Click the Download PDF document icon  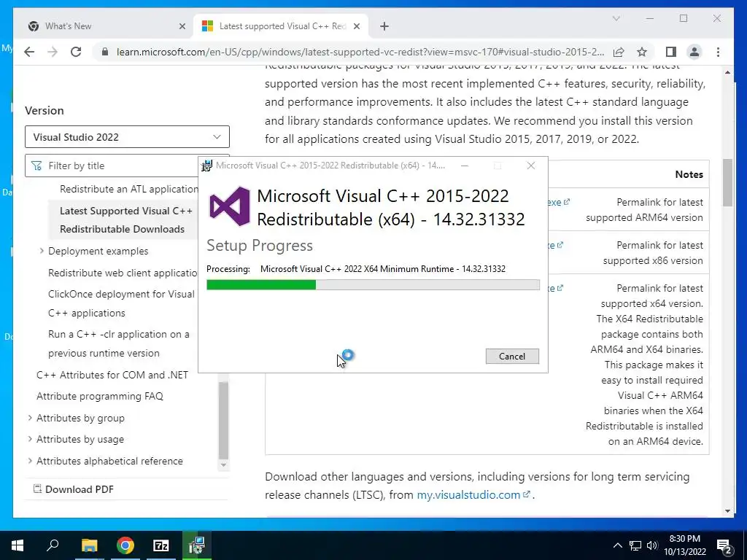click(x=37, y=489)
